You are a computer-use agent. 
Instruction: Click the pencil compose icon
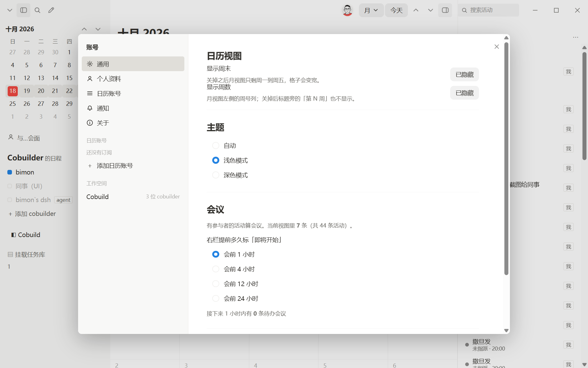[51, 10]
